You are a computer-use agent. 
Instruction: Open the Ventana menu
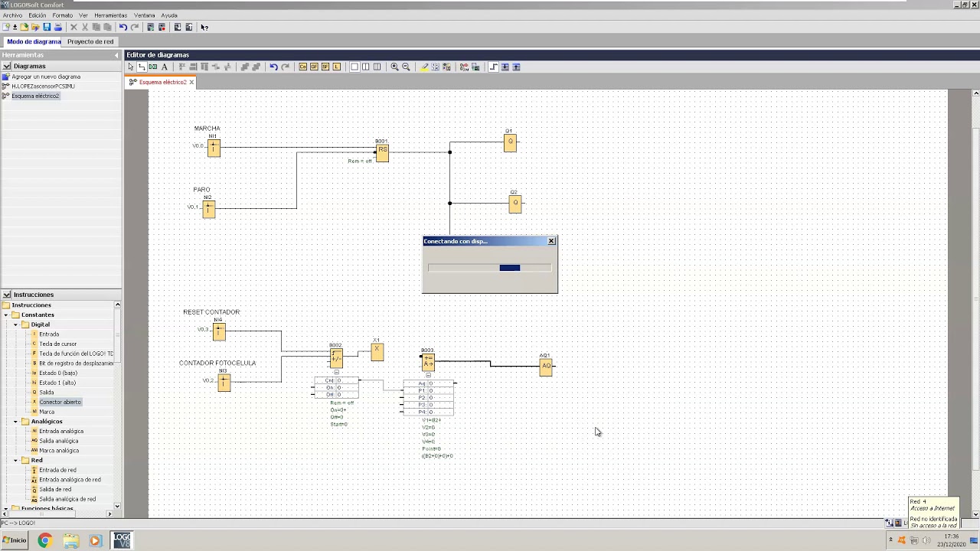[x=144, y=15]
